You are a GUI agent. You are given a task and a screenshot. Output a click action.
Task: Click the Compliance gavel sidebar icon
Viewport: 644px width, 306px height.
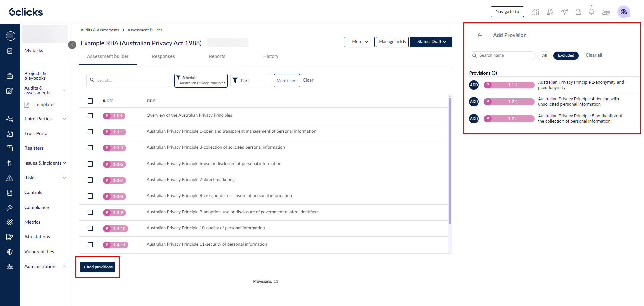[x=10, y=208]
